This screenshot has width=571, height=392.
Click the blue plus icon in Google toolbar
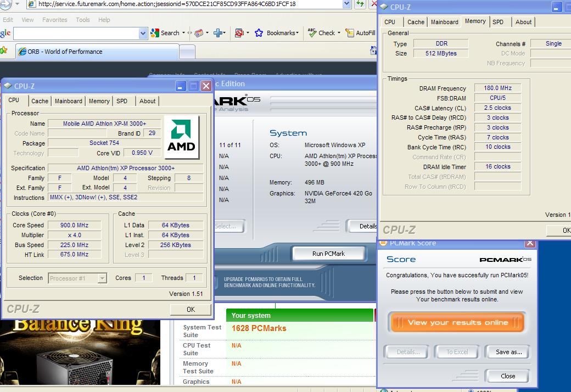click(x=218, y=33)
